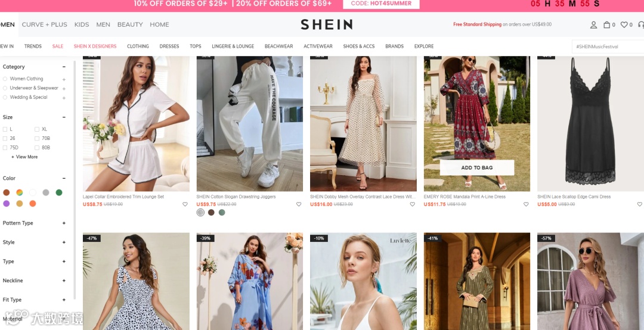Open the wishlist heart in header

[x=624, y=24]
